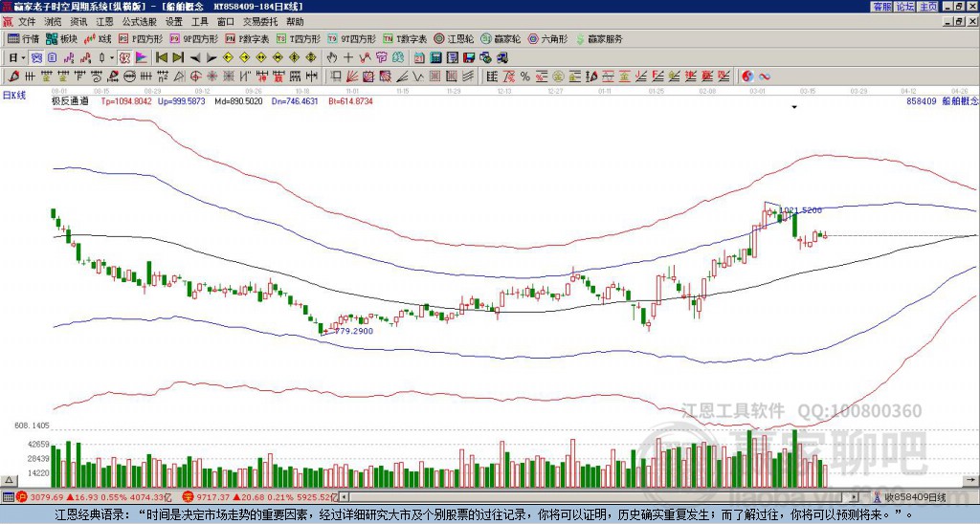The width and height of the screenshot is (980, 524).
Task: Open the 设置 menu
Action: click(174, 22)
